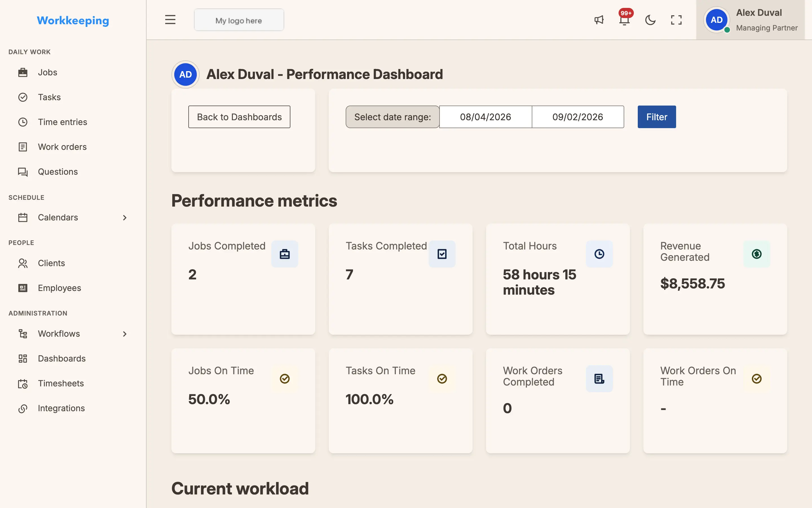Click the check icon on Tasks On Time card
The width and height of the screenshot is (812, 508).
click(x=442, y=379)
